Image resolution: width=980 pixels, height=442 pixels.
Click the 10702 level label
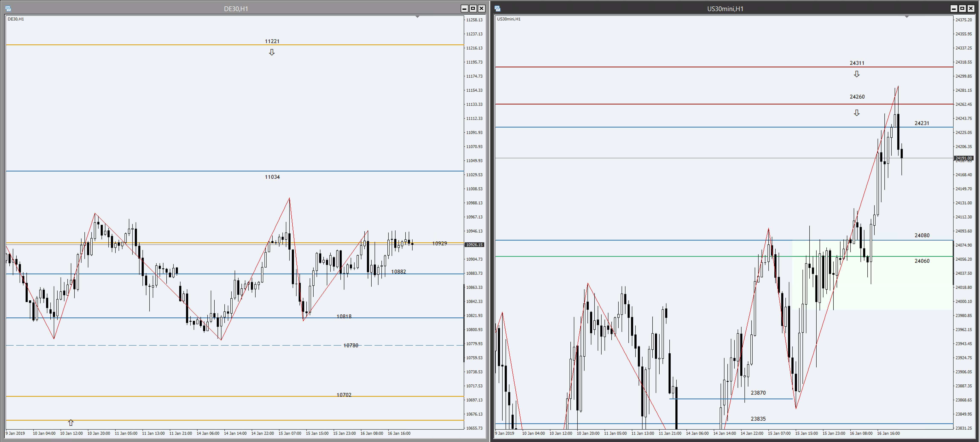344,395
